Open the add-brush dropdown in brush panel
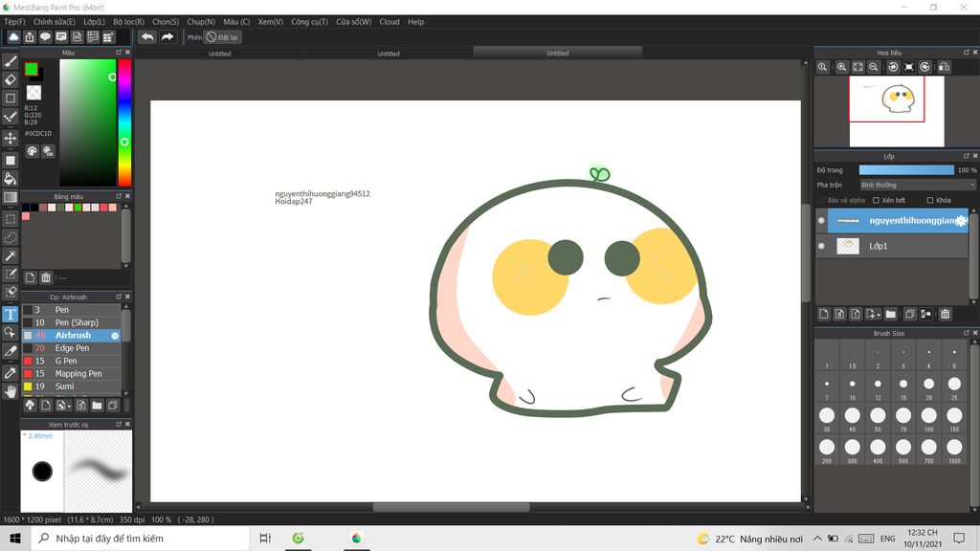The height and width of the screenshot is (551, 980). pyautogui.click(x=63, y=406)
